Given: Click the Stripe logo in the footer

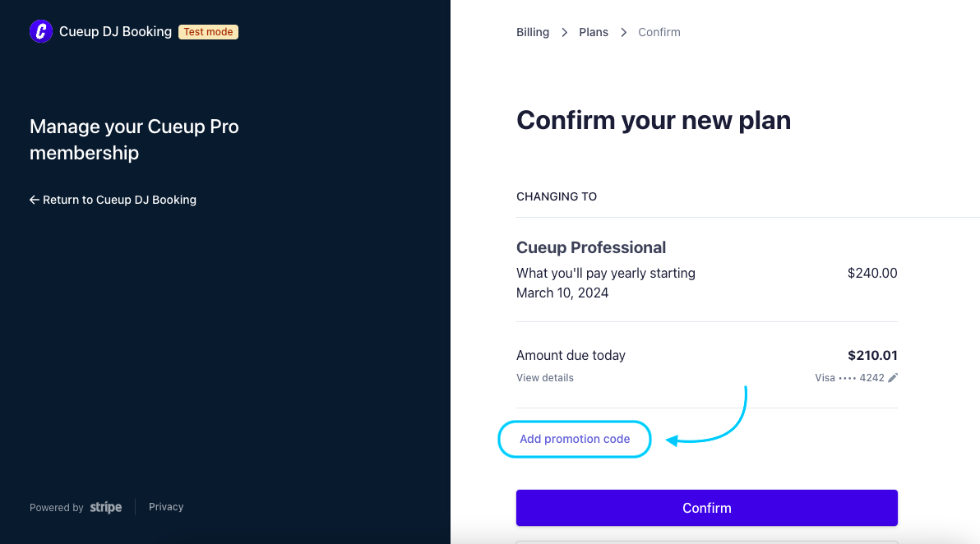Looking at the screenshot, I should [x=105, y=507].
